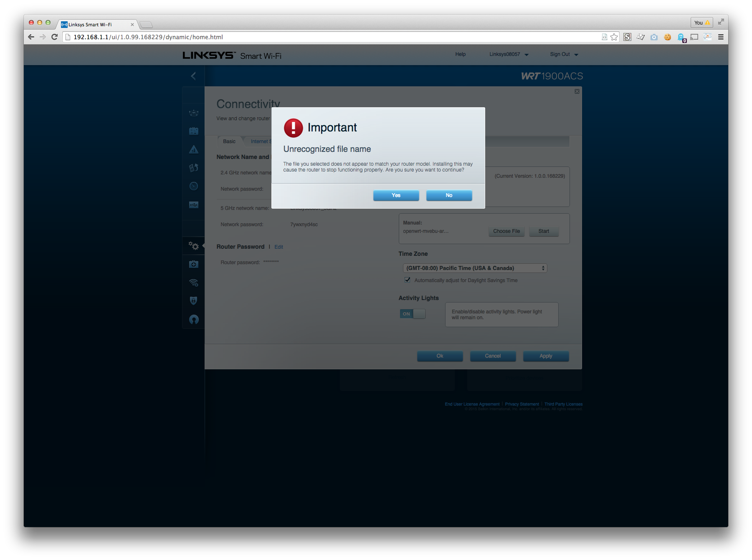
Task: Click the cookie extension icon
Action: (x=667, y=37)
